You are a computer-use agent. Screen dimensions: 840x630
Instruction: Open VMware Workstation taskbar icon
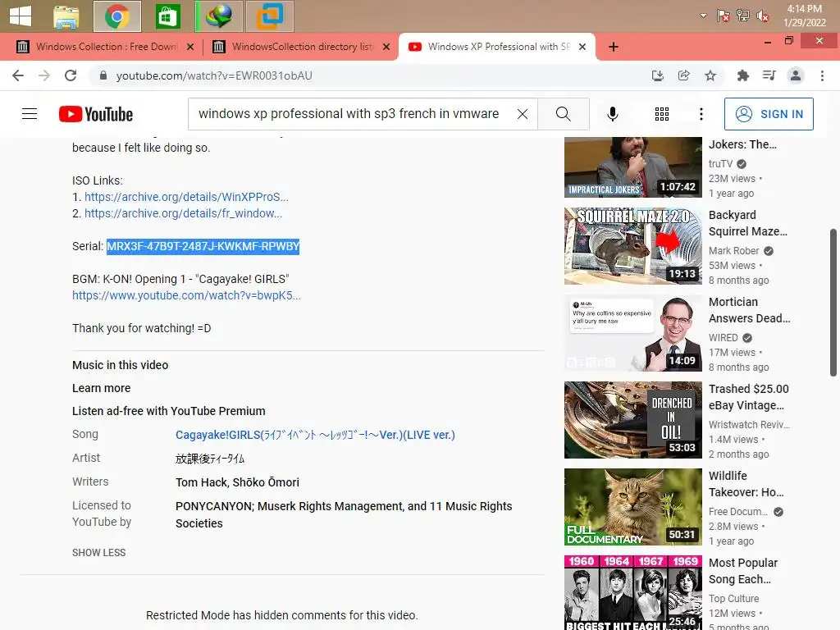click(x=269, y=16)
